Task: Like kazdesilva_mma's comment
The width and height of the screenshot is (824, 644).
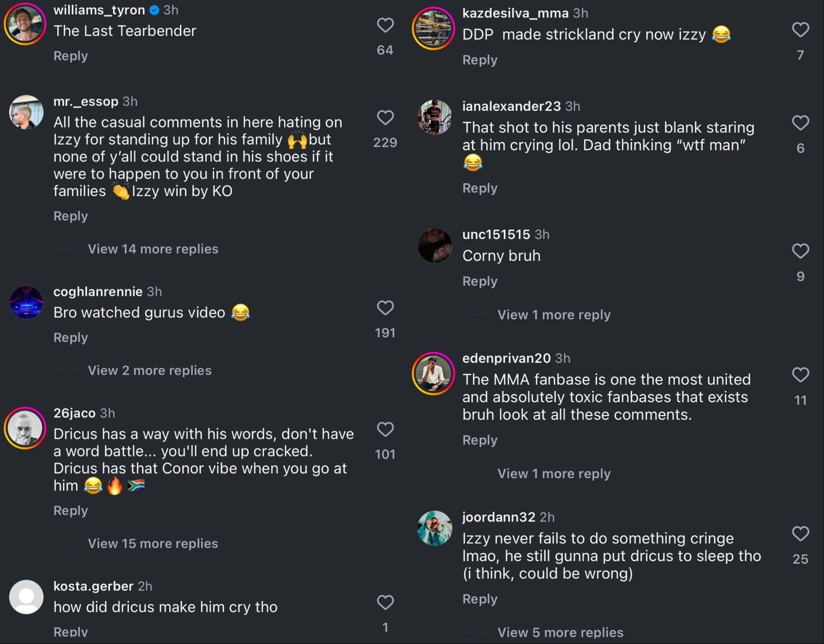Action: click(800, 30)
